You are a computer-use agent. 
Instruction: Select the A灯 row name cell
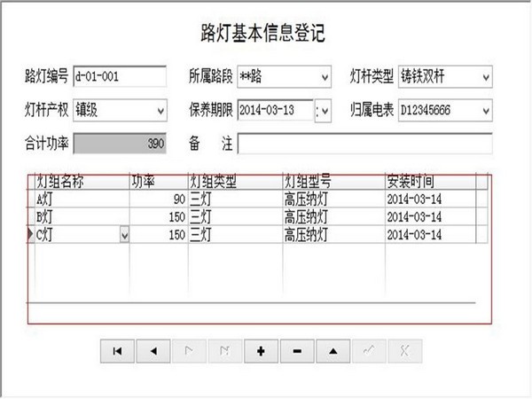click(80, 199)
